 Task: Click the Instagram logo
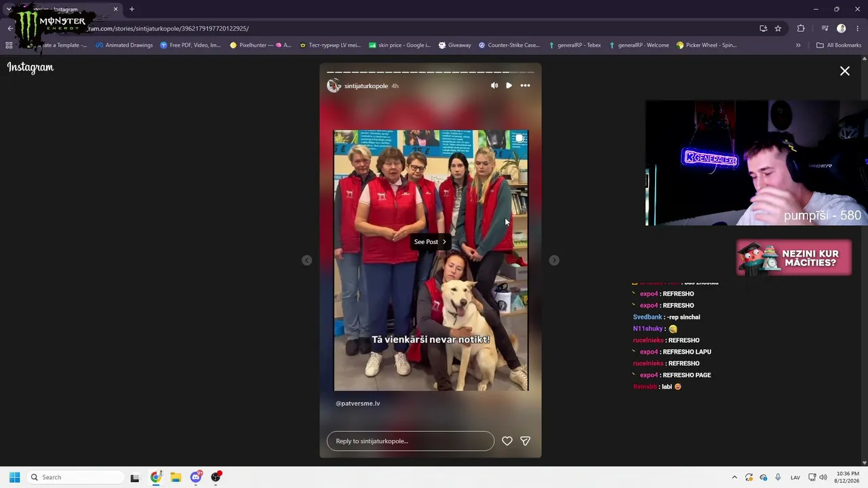(31, 67)
